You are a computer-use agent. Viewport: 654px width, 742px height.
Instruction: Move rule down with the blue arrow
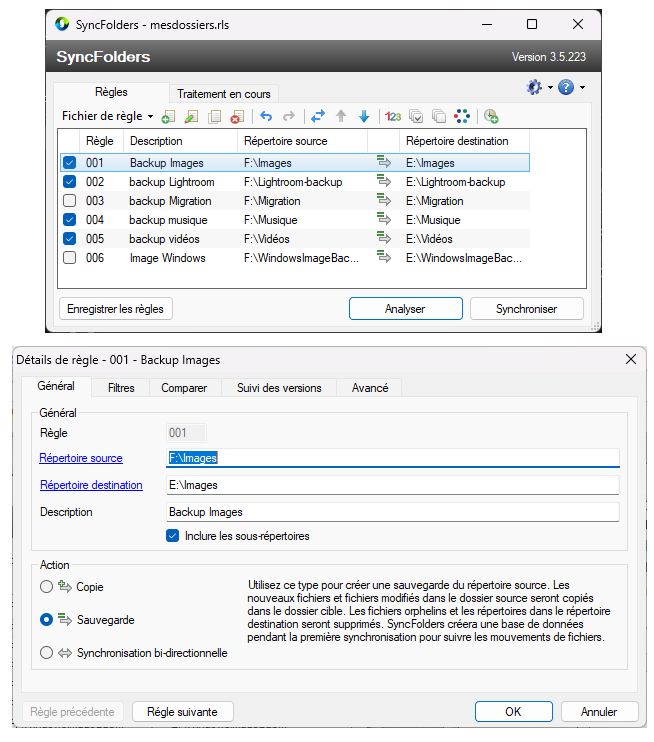point(364,116)
